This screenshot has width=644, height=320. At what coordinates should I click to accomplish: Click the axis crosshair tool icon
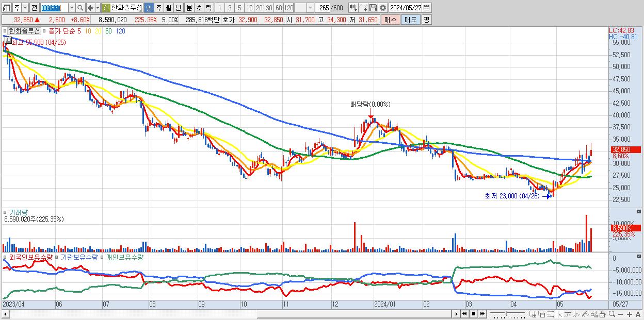559,314
